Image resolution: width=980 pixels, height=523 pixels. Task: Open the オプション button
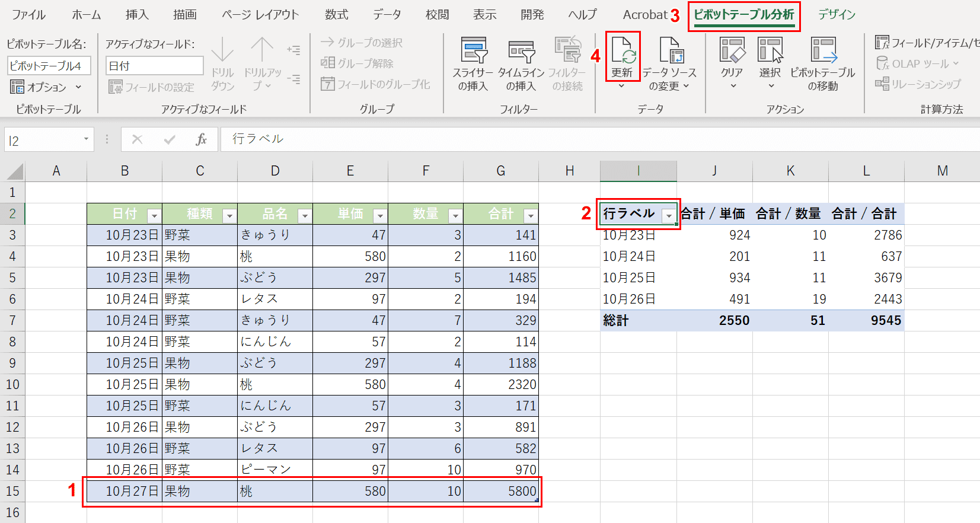pos(46,87)
